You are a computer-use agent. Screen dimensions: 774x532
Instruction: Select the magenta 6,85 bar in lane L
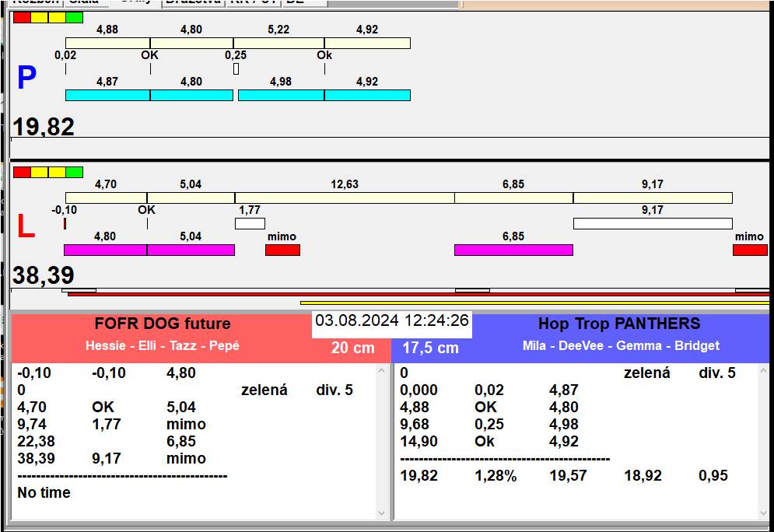pos(513,250)
